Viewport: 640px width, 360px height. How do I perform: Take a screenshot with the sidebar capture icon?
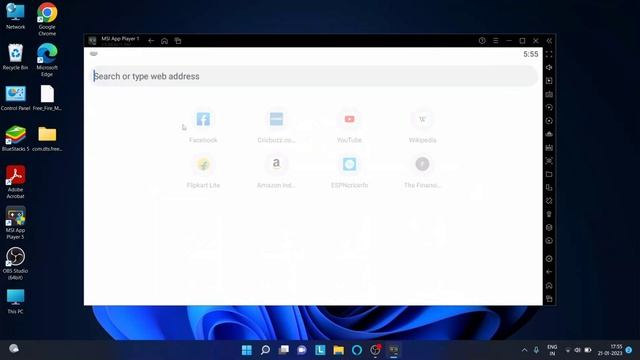549,161
